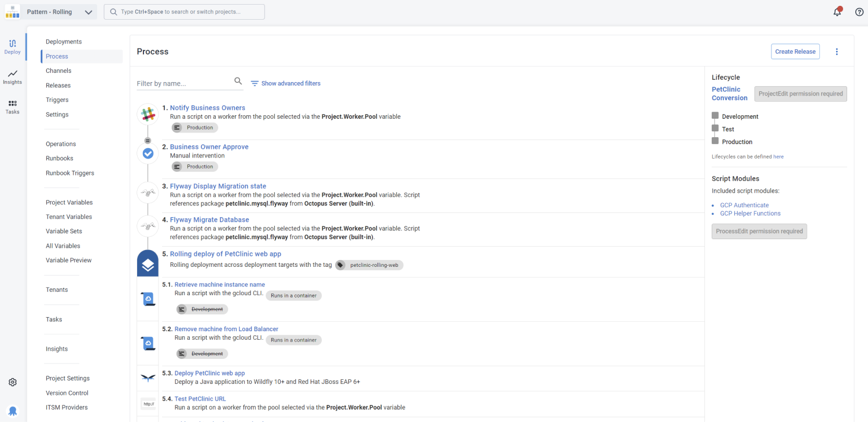The image size is (868, 422).
Task: Open the help question mark icon
Action: coord(858,11)
